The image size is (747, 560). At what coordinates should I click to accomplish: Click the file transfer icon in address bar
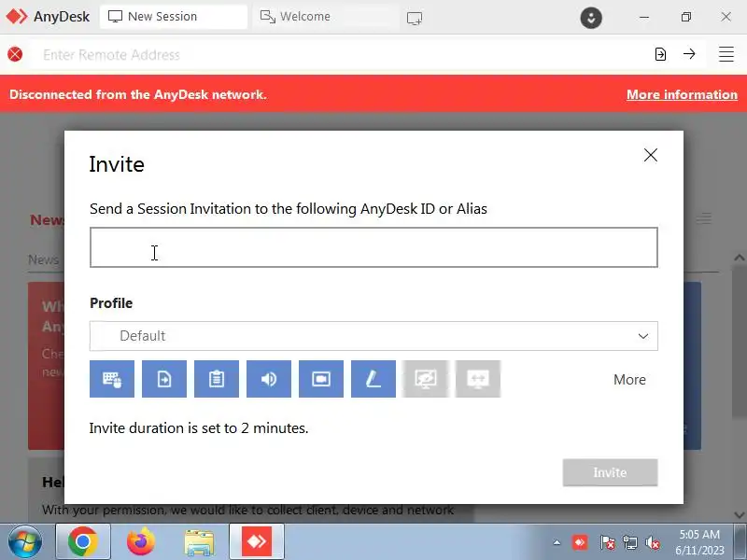coord(660,54)
